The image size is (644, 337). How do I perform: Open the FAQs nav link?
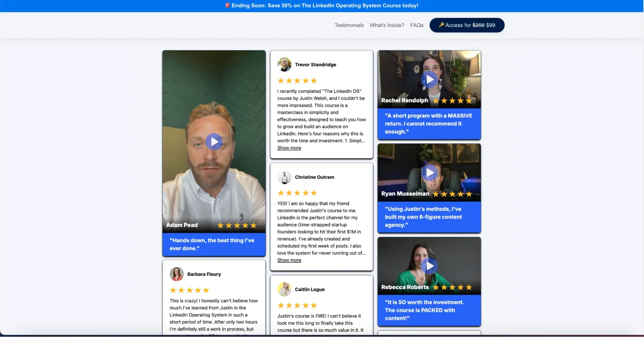pos(417,25)
